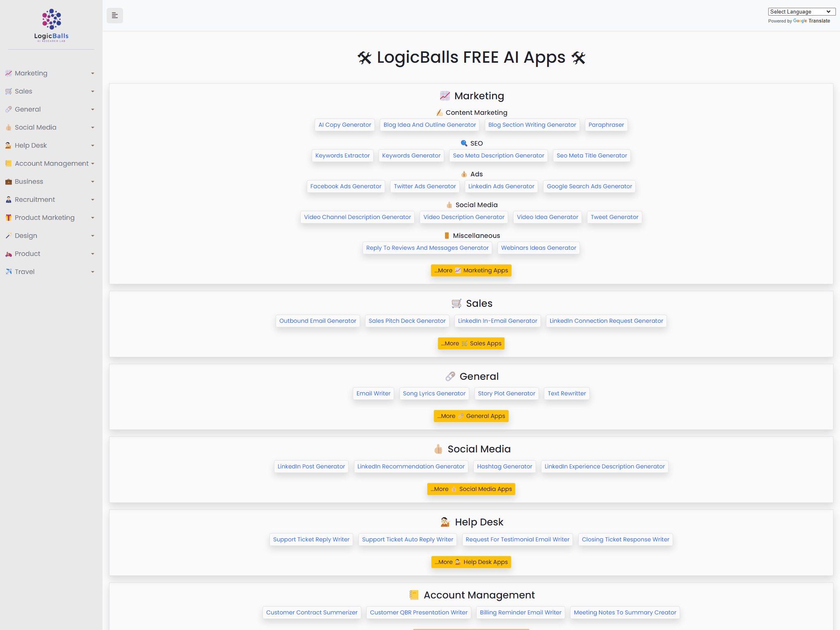Open Keywords Extractor app
The image size is (840, 630).
pyautogui.click(x=342, y=156)
